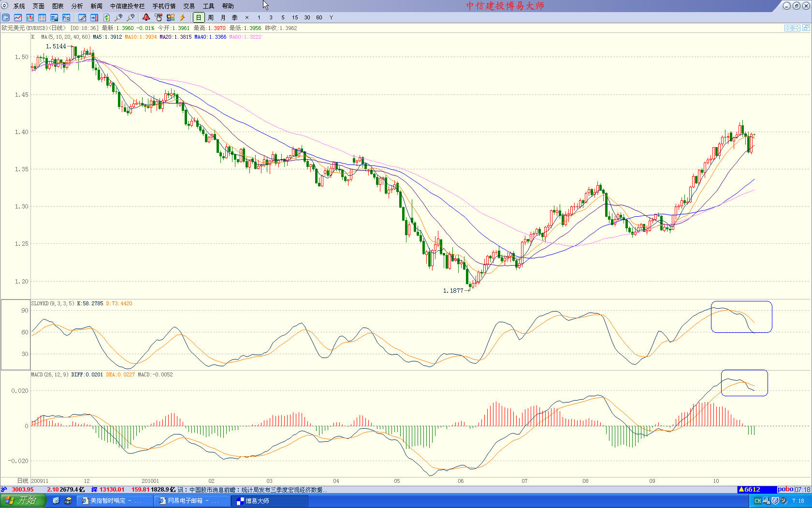Click the Y yearly period button
Viewport: 812px width, 508px height.
331,17
